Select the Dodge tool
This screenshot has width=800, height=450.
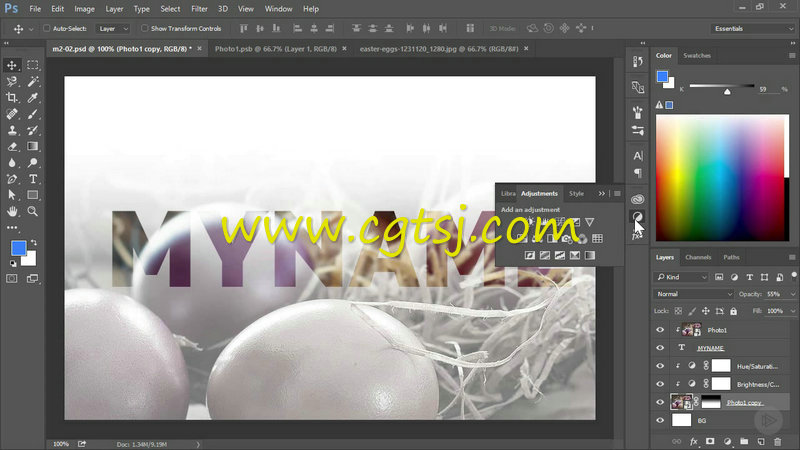point(33,163)
